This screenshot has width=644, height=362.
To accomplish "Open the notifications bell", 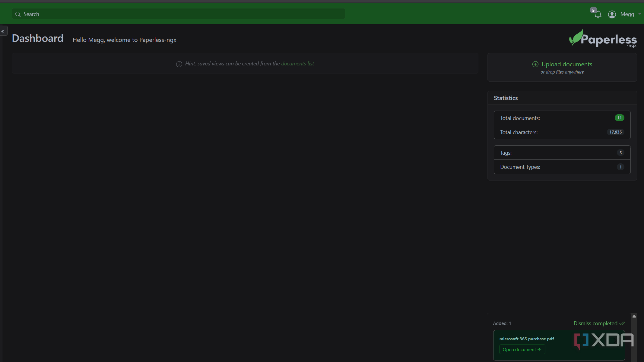I will (x=598, y=14).
